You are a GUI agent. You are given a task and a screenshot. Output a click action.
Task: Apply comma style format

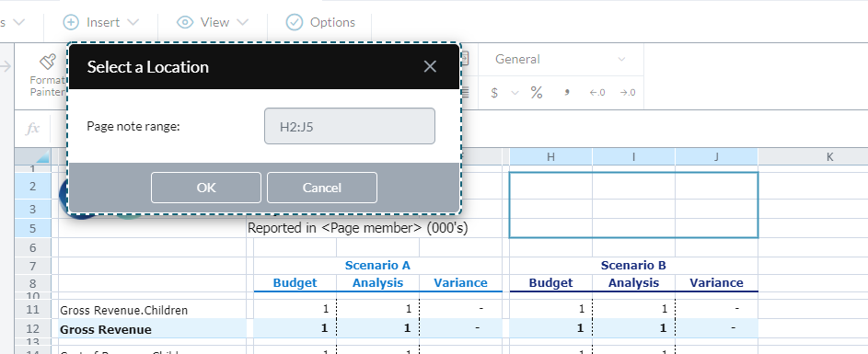567,92
